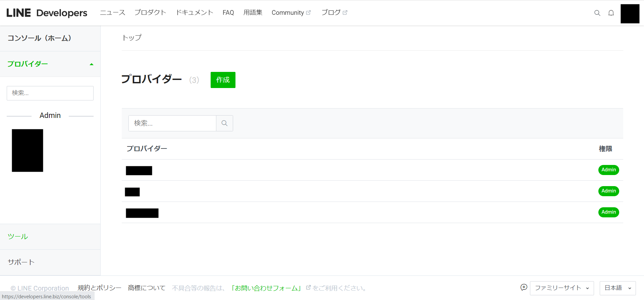The image size is (644, 300).
Task: Click the Admin section label in sidebar
Action: tap(50, 116)
